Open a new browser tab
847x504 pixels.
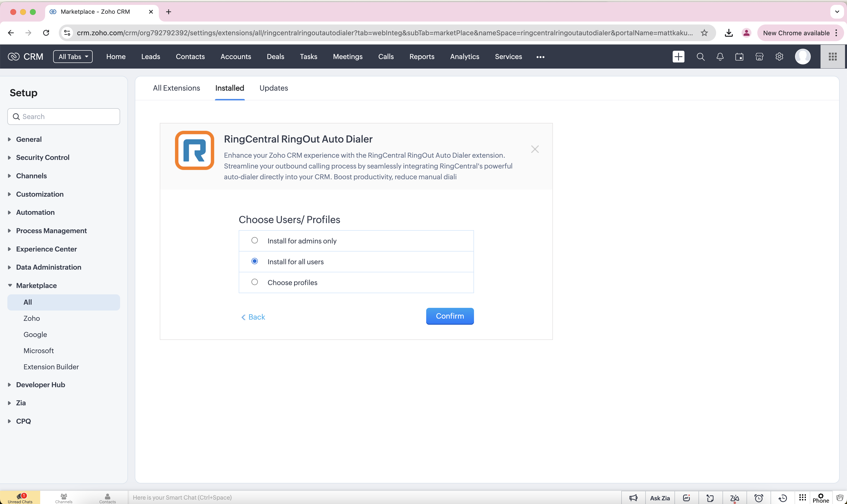(169, 12)
